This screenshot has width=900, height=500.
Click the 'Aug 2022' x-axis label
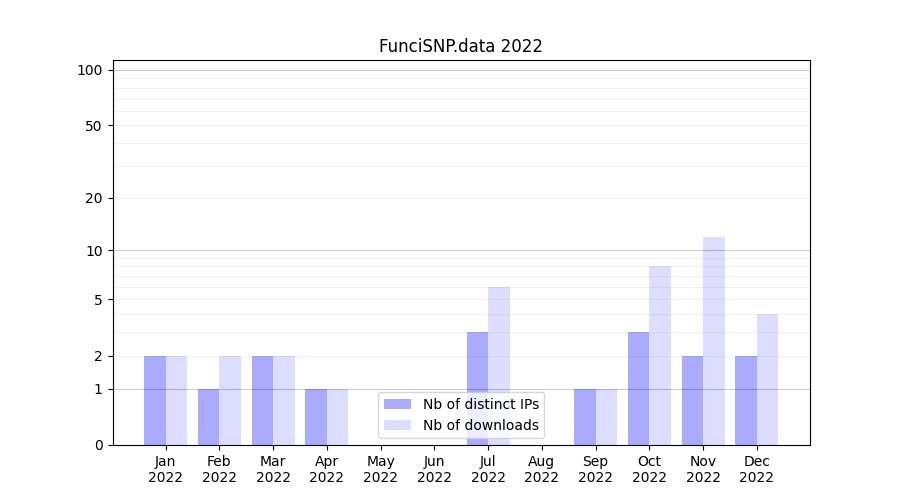click(541, 469)
